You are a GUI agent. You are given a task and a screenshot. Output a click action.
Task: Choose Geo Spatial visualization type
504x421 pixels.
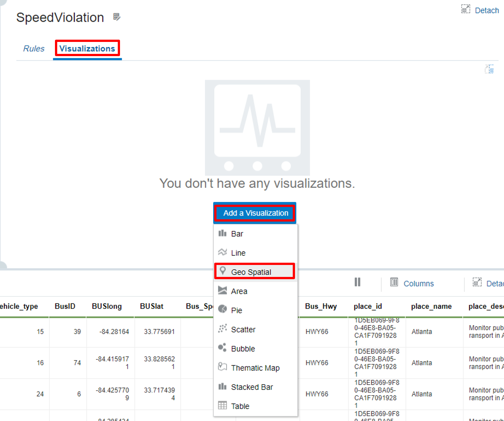[251, 272]
